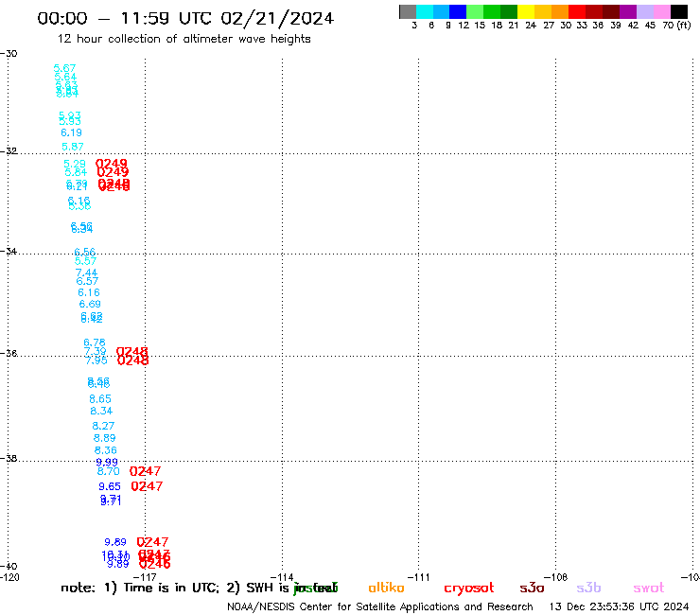Click the -32 latitude axis label
Viewport: 700px width, 615px height.
tap(9, 151)
